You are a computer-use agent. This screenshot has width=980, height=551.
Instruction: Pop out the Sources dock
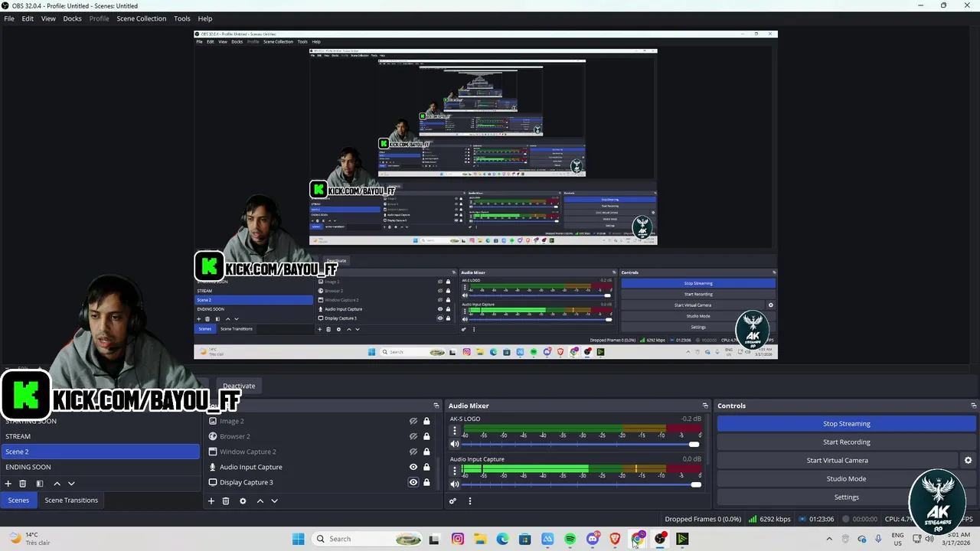(436, 406)
